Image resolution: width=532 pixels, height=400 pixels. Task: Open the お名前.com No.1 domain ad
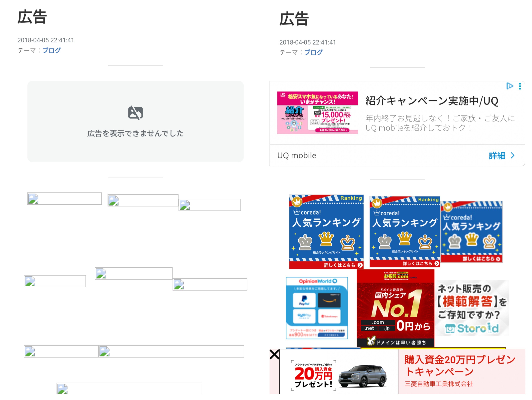(x=395, y=308)
